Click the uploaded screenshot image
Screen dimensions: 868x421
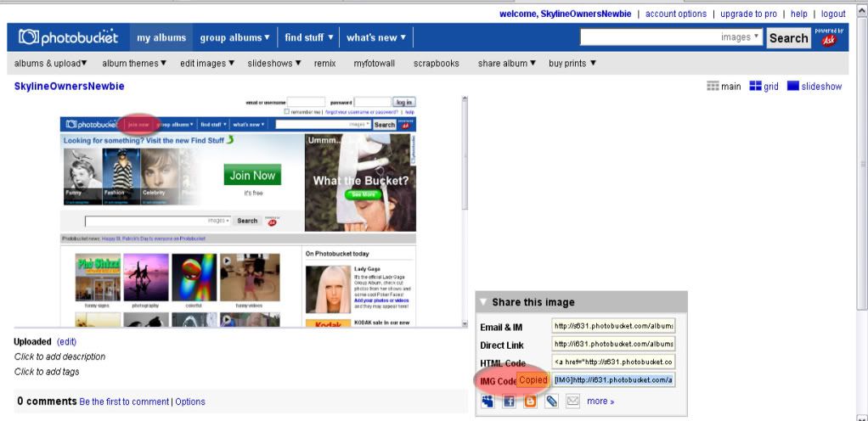click(x=238, y=211)
